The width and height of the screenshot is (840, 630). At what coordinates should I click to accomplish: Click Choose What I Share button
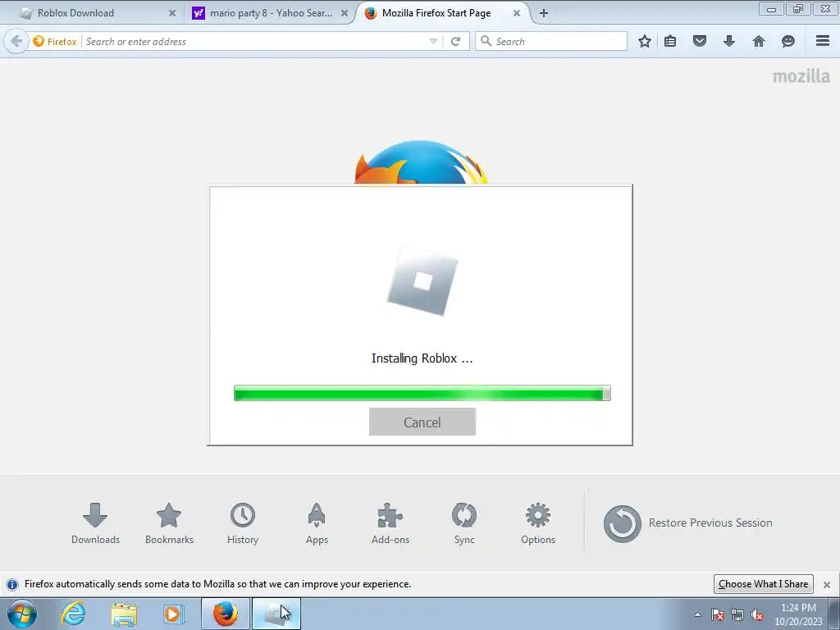[x=764, y=584]
